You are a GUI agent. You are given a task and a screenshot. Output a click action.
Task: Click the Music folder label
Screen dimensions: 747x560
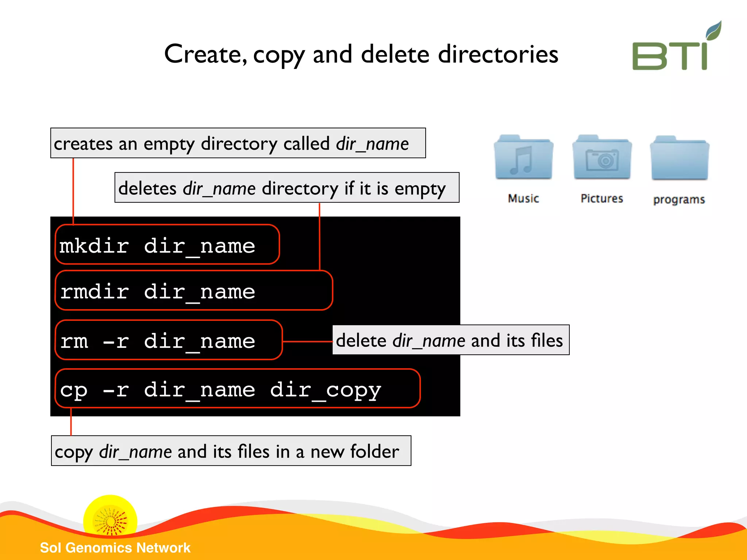point(523,199)
